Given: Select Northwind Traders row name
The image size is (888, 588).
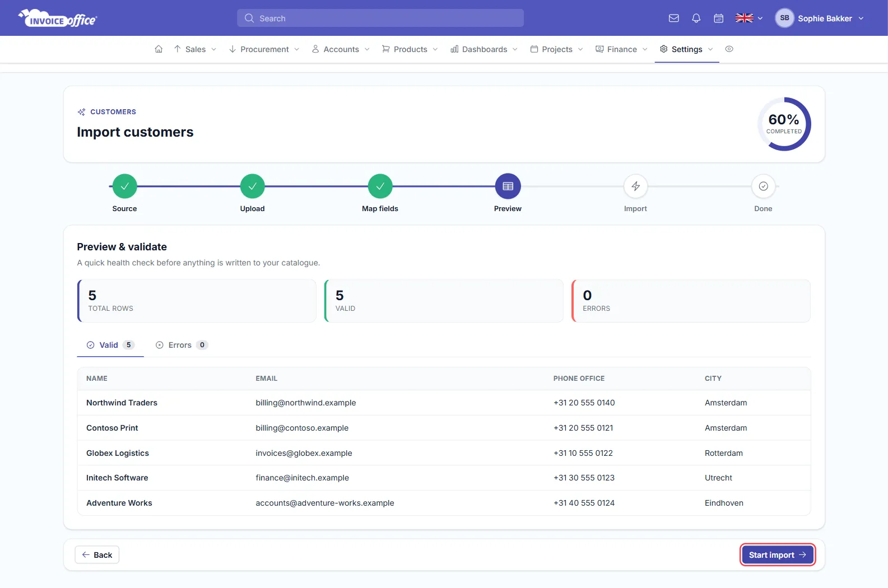Looking at the screenshot, I should pyautogui.click(x=122, y=403).
